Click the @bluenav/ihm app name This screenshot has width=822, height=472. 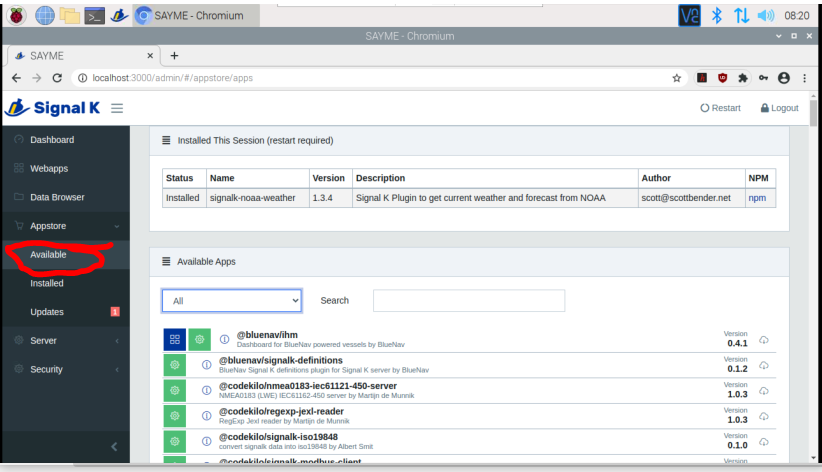[267, 335]
